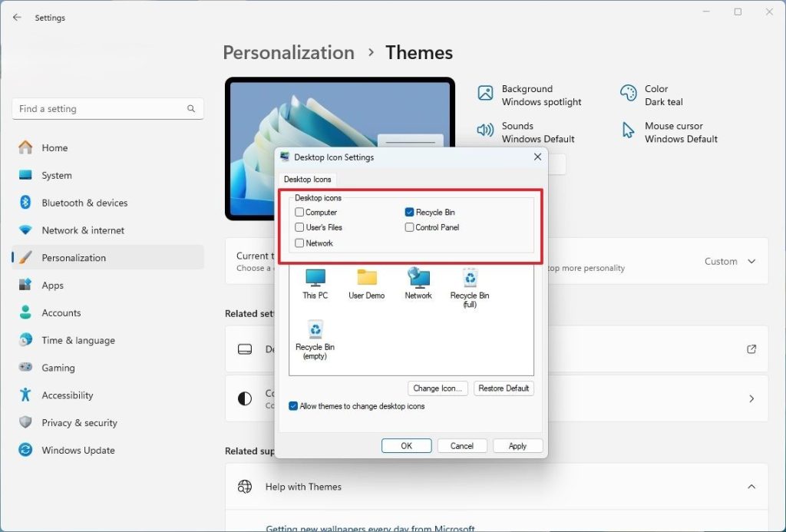This screenshot has width=786, height=532.
Task: Collapse the Help with Themes section
Action: point(751,487)
